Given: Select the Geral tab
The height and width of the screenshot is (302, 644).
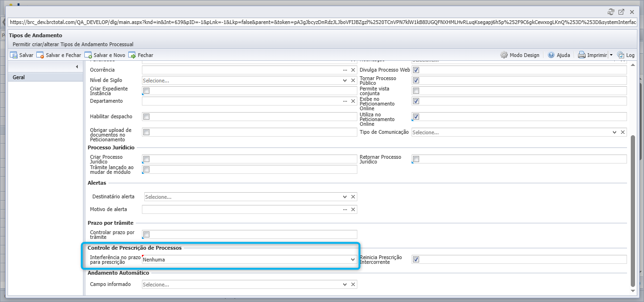Looking at the screenshot, I should click(x=46, y=77).
